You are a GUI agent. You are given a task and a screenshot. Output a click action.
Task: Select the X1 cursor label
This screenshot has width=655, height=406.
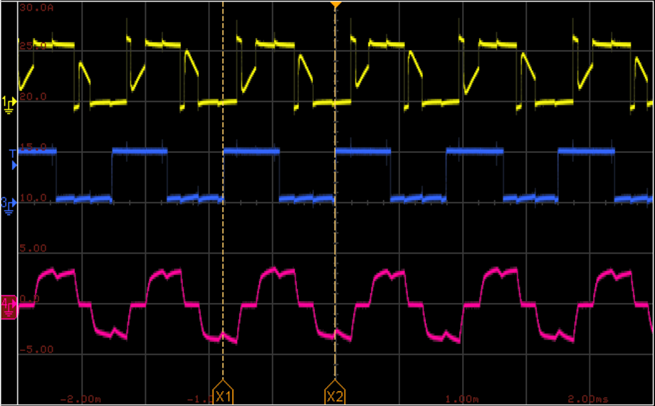pos(223,396)
